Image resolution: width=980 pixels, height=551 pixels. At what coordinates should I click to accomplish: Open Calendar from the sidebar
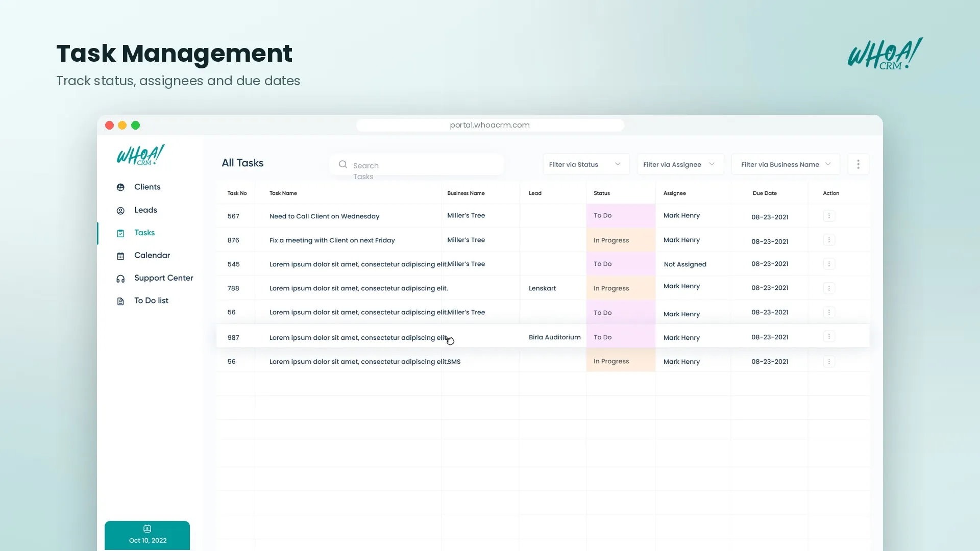click(152, 255)
